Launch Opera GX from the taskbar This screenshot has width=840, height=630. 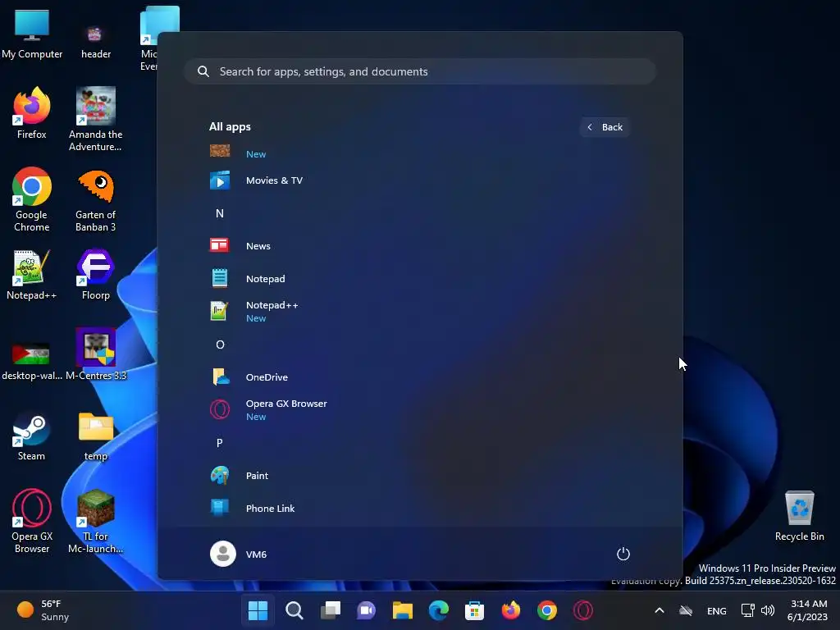click(583, 610)
